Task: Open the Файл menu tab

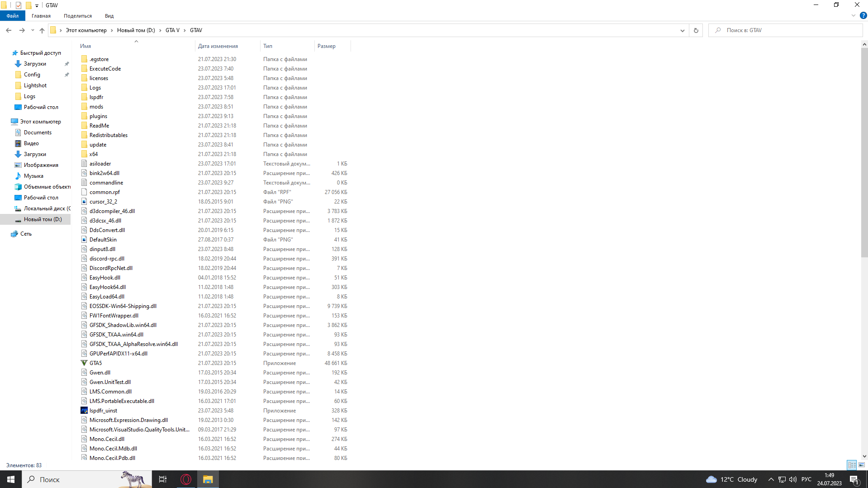Action: pyautogui.click(x=13, y=16)
